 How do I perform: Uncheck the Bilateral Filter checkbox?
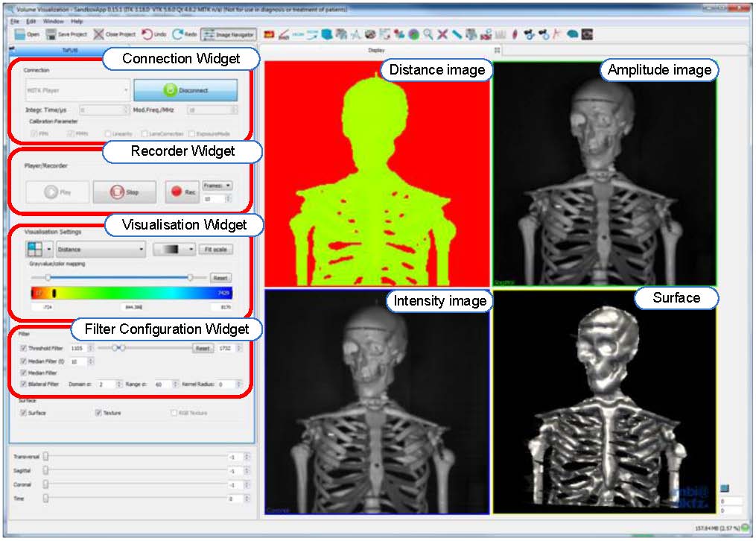point(24,385)
